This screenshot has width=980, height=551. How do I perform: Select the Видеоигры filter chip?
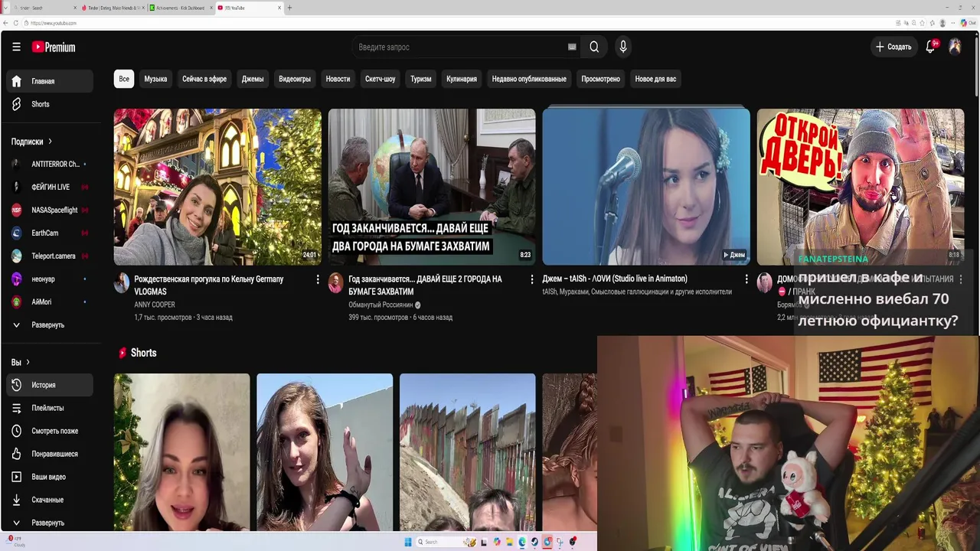(x=295, y=79)
